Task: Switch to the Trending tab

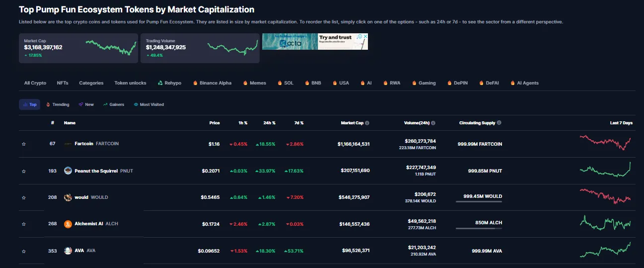Action: (58, 104)
